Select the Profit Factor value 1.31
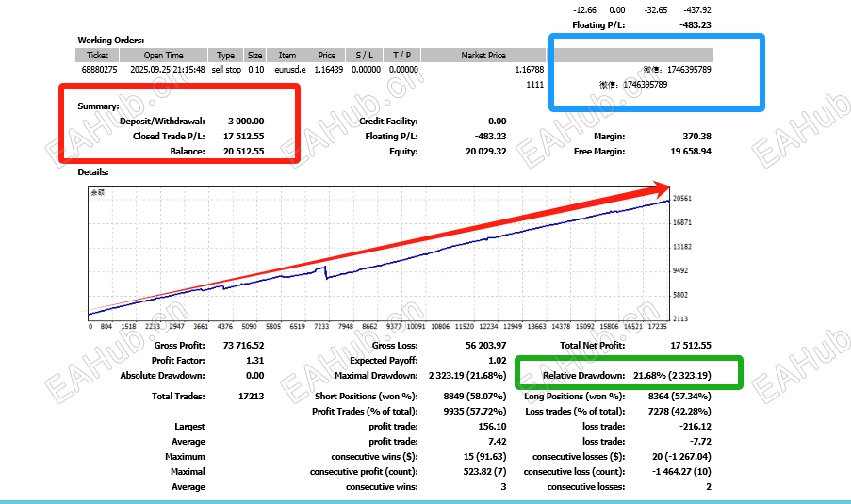Viewport: 851px width, 504px height. pyautogui.click(x=255, y=360)
